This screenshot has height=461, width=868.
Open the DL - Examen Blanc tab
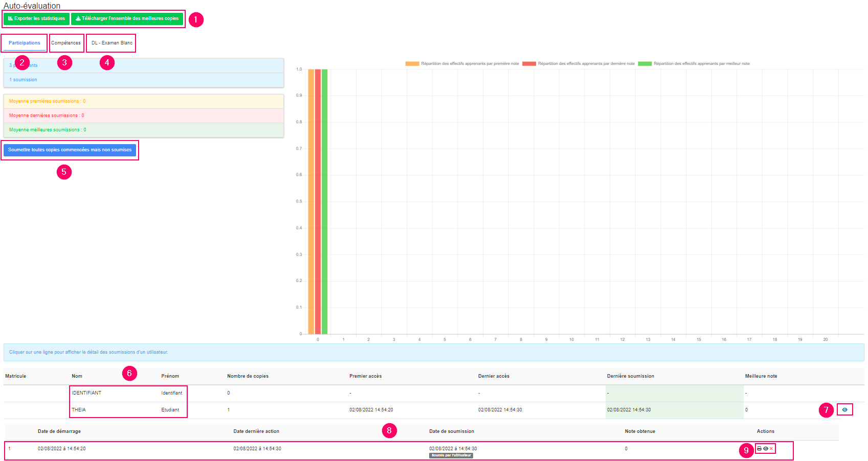[x=112, y=43]
